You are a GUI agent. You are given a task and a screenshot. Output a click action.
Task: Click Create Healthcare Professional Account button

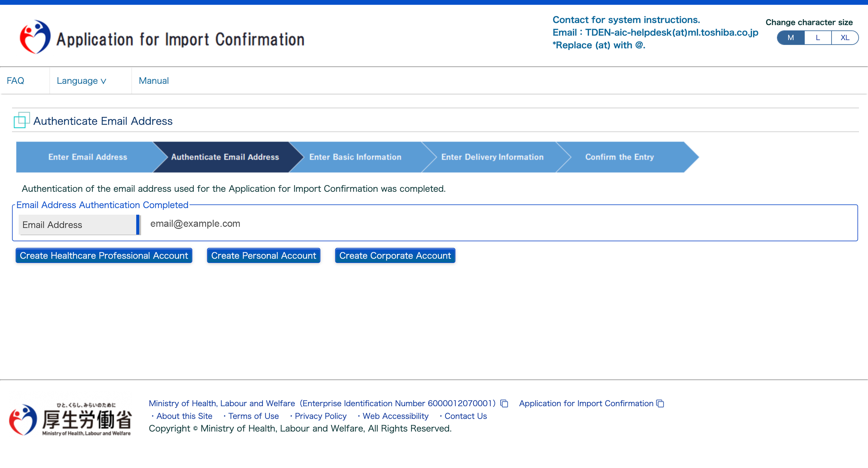[104, 255]
